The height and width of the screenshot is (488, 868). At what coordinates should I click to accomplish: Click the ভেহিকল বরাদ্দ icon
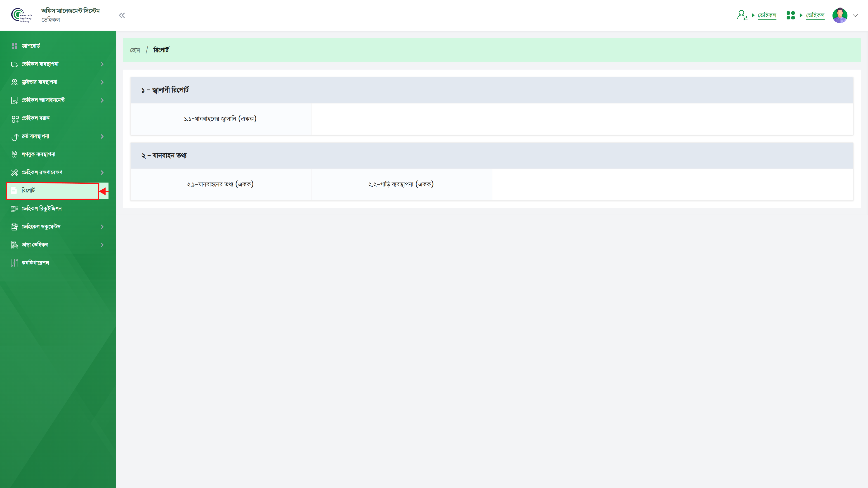pos(15,119)
